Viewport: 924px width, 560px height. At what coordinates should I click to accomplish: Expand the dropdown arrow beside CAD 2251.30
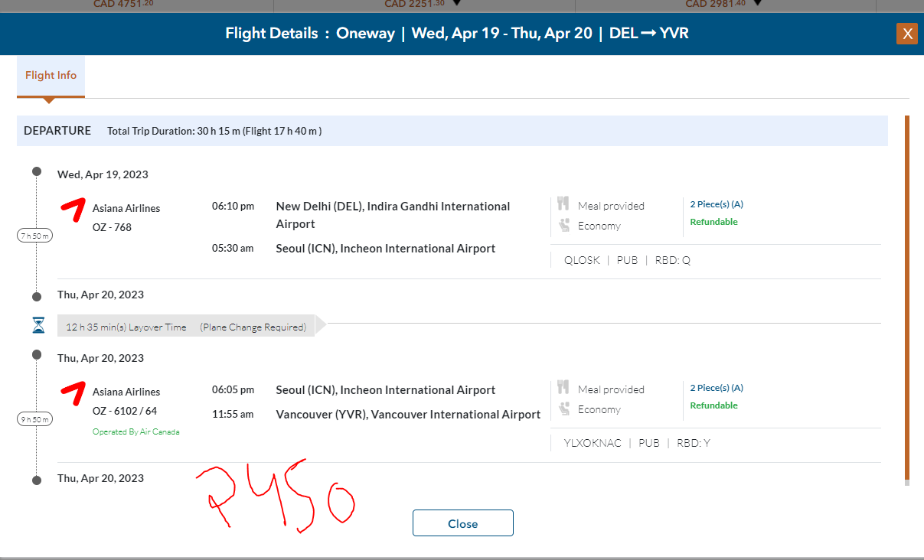coord(457,3)
